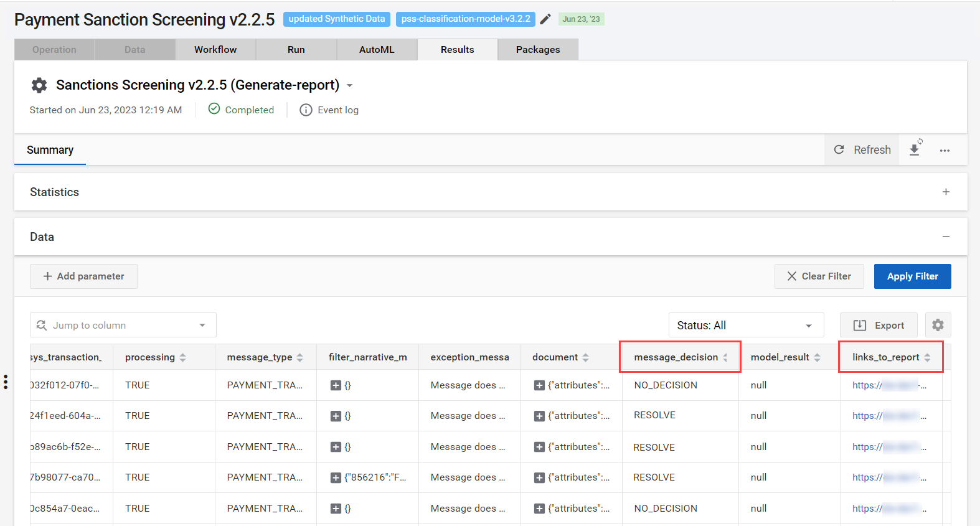Select the AutoML tab
This screenshot has width=980, height=526.
coord(377,50)
